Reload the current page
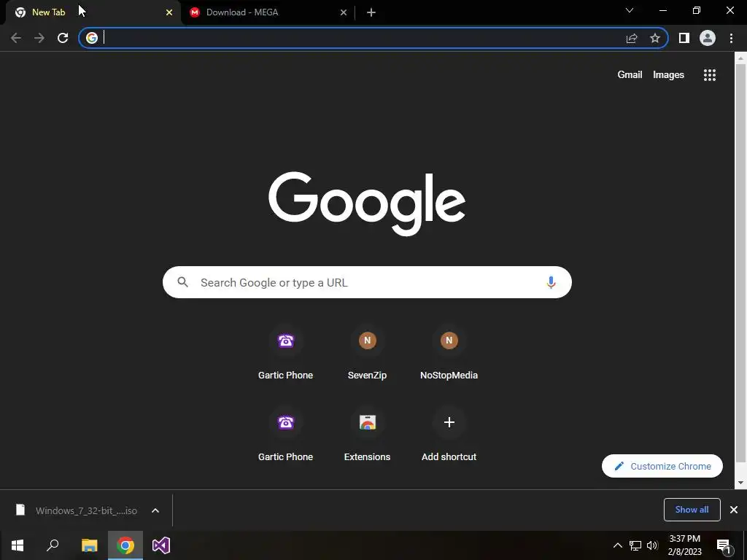This screenshot has width=747, height=560. [x=63, y=38]
